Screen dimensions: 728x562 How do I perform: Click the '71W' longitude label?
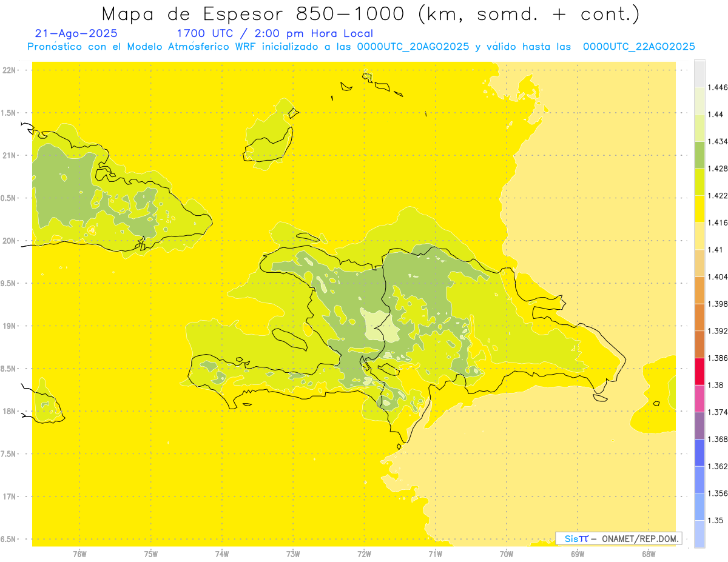[x=435, y=554]
